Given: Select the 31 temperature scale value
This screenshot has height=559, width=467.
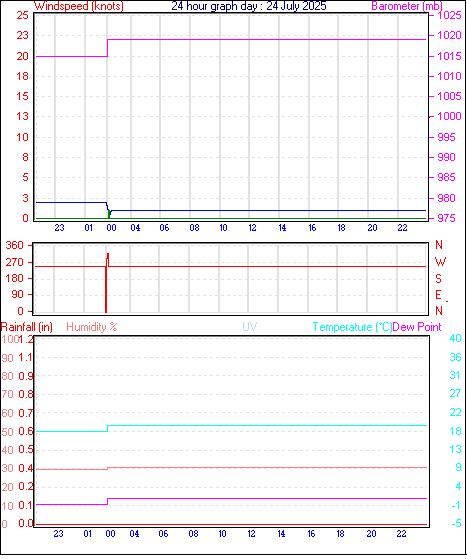Looking at the screenshot, I should pyautogui.click(x=455, y=375).
